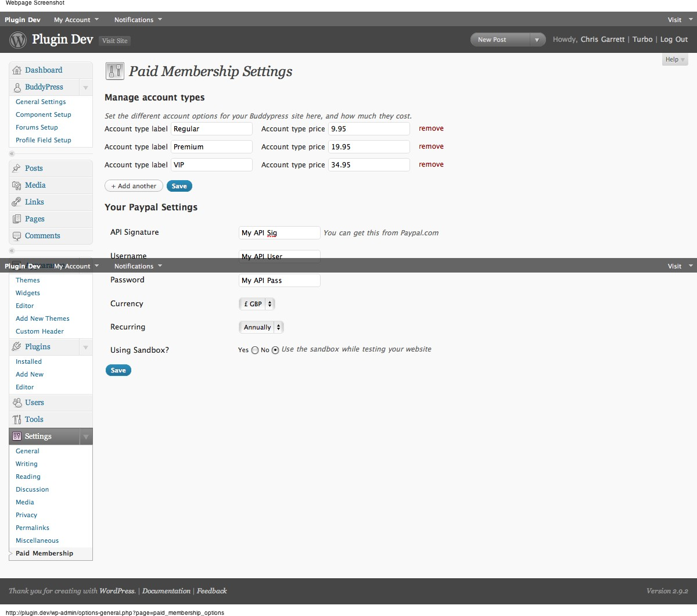The width and height of the screenshot is (697, 616).
Task: Toggle the BuddyPress submenu arrow
Action: click(85, 88)
